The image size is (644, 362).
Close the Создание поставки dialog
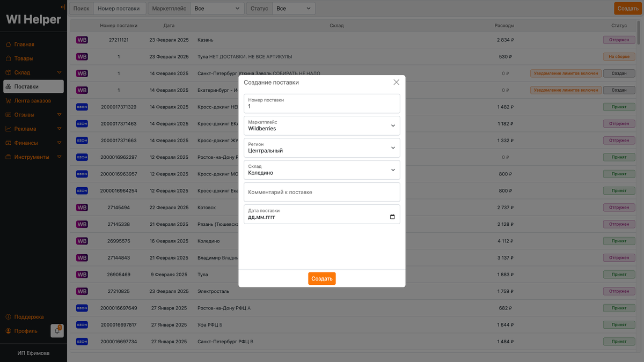(x=397, y=82)
